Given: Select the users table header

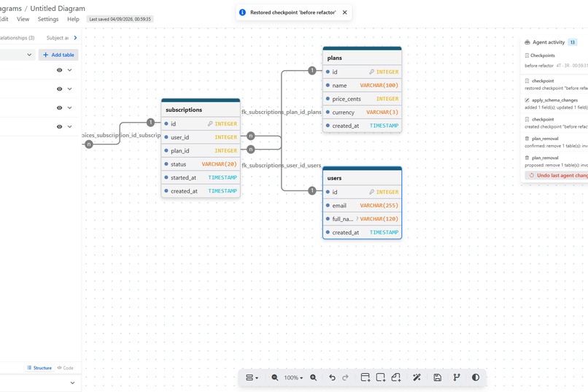Looking at the screenshot, I should [363, 178].
